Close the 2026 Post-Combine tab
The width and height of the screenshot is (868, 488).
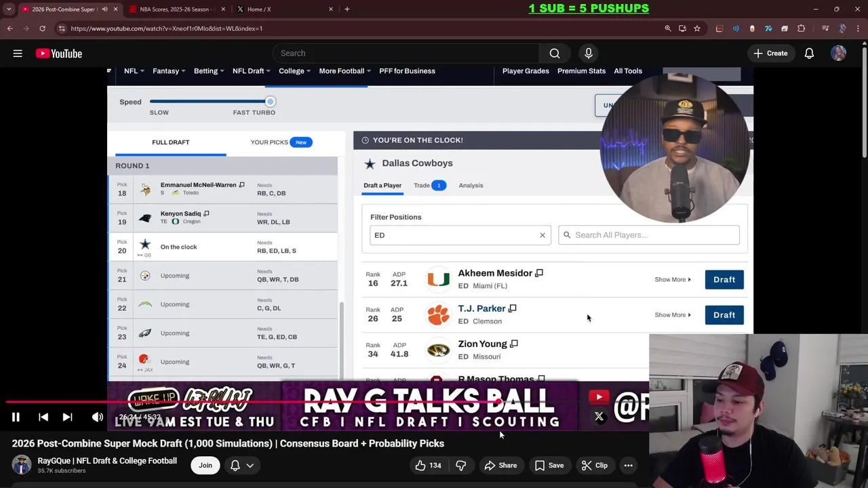[115, 9]
